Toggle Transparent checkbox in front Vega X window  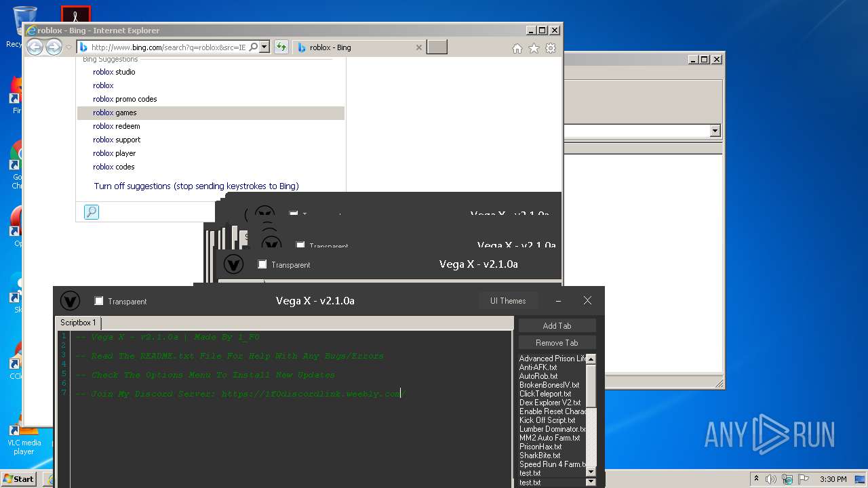pos(99,301)
